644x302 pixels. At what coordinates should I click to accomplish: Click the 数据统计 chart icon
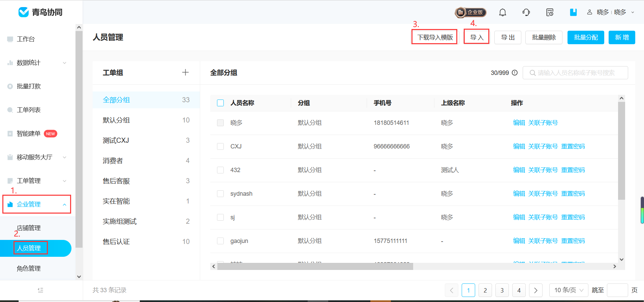click(x=10, y=63)
